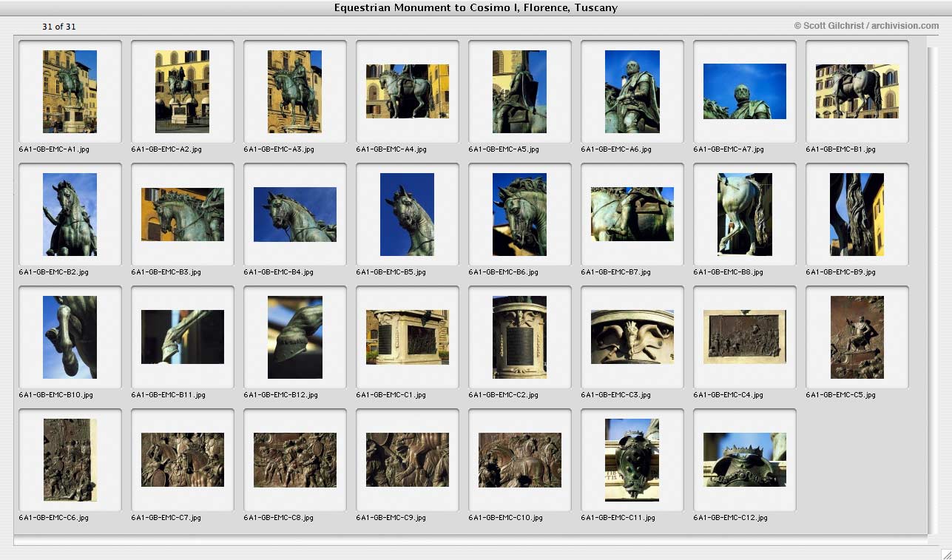Open thumbnail 6A1-GB-EMC-B9.jpg
Image resolution: width=952 pixels, height=560 pixels.
857,214
